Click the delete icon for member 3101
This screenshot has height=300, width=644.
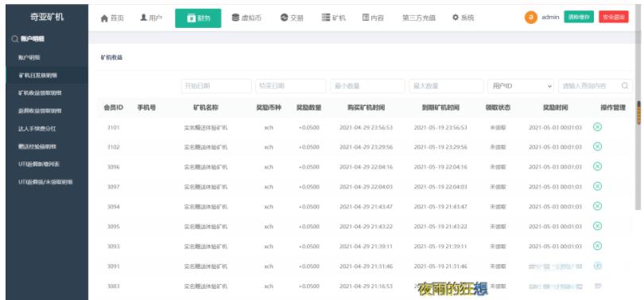click(x=598, y=127)
